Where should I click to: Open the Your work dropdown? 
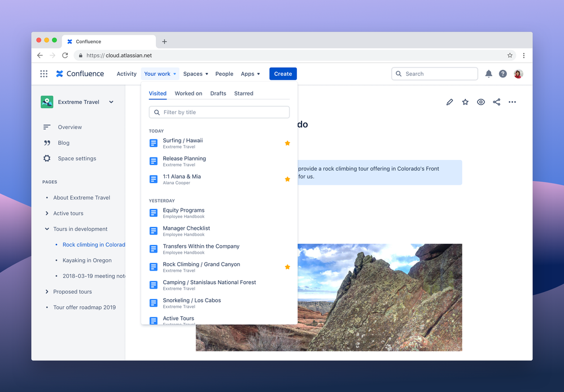pos(160,74)
